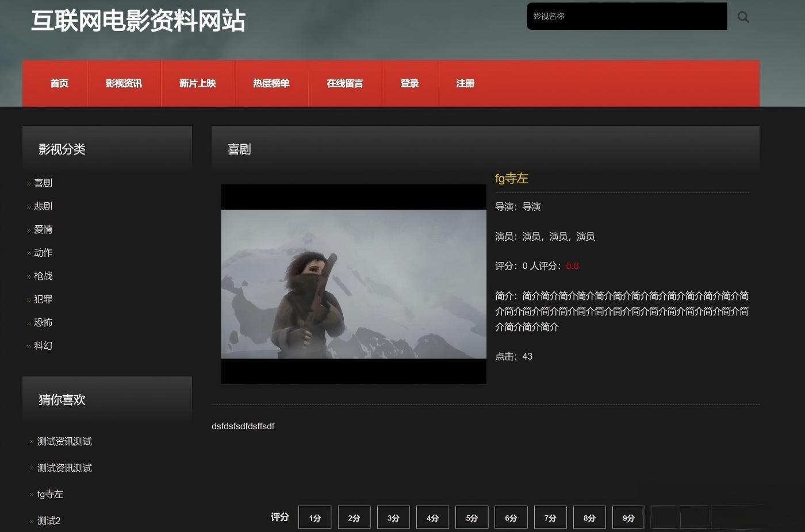
Task: Open the 影视资讯 menu item
Action: pos(124,83)
